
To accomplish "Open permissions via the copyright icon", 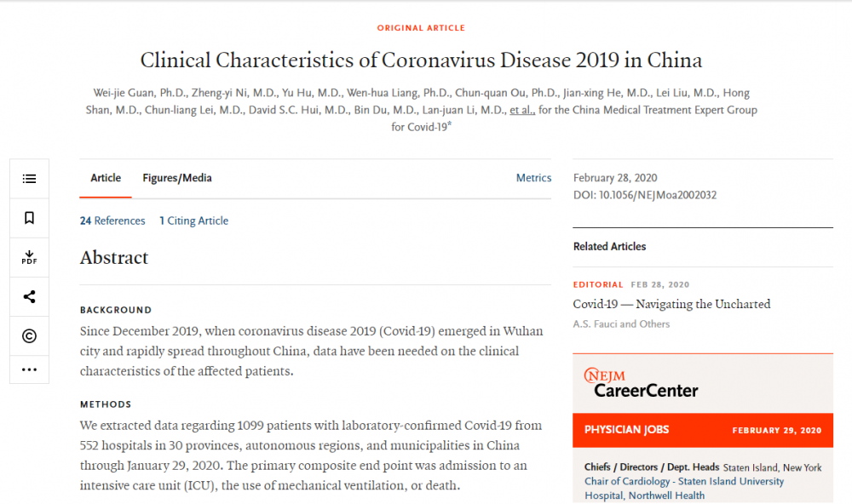I will [x=29, y=336].
